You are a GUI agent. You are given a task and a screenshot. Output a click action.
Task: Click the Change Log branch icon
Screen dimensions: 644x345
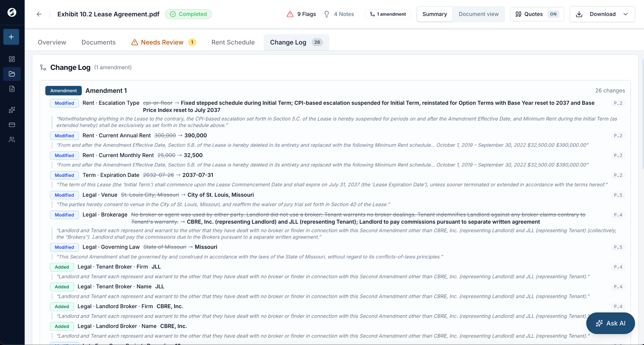[x=43, y=67]
